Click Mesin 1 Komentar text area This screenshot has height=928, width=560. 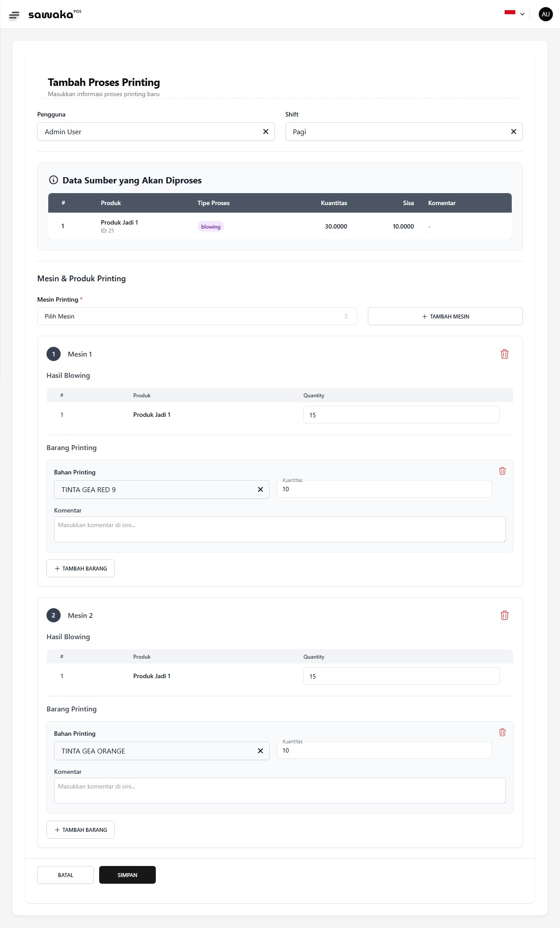280,529
